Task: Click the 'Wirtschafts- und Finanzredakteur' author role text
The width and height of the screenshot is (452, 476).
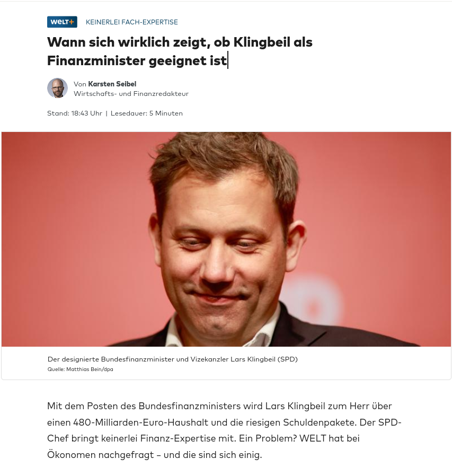Action: click(x=131, y=94)
